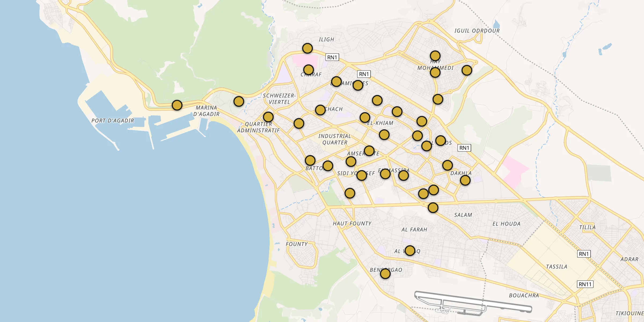Click the TIKIOUINE label
The width and height of the screenshot is (644, 322).
630,313
